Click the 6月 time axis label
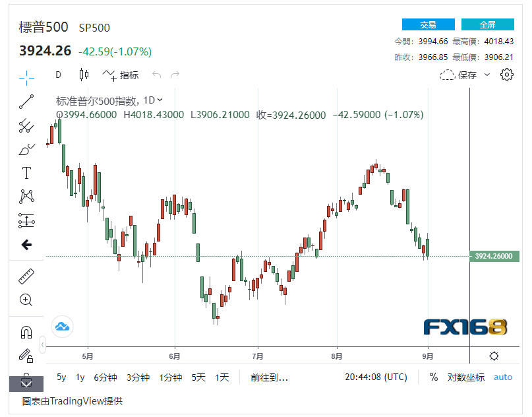Image resolution: width=532 pixels, height=417 pixels. [x=175, y=356]
